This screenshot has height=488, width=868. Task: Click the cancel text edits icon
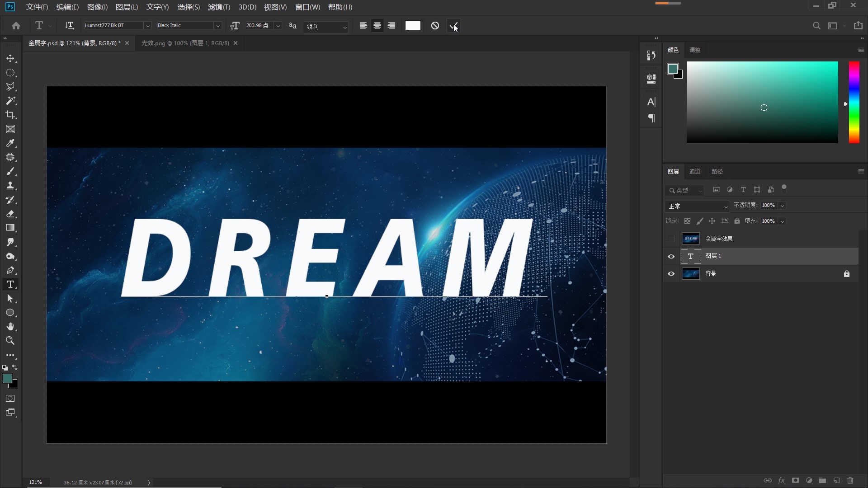tap(435, 26)
